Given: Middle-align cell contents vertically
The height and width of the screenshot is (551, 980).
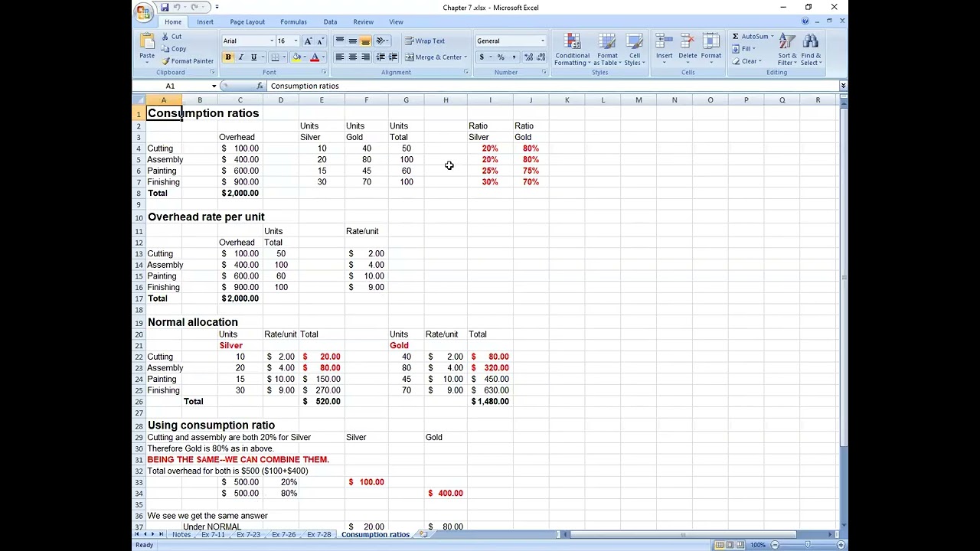Looking at the screenshot, I should coord(352,41).
